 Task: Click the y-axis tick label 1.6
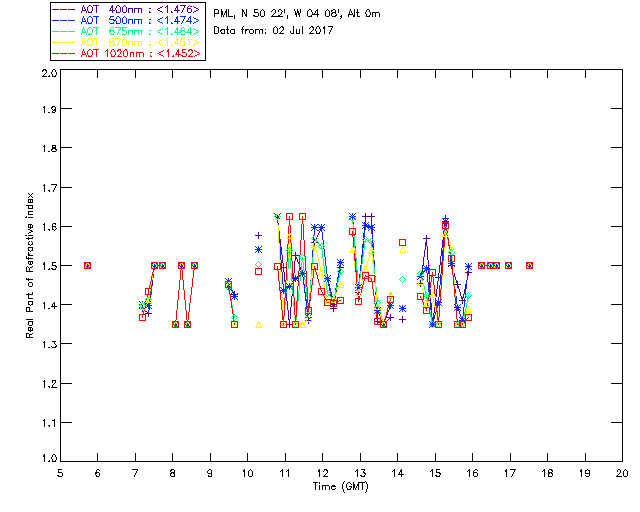pyautogui.click(x=49, y=227)
